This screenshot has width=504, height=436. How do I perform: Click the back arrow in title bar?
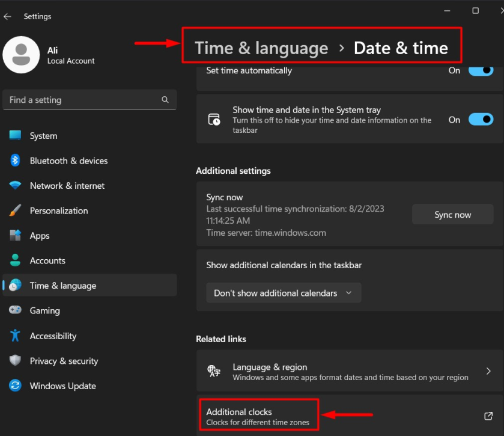click(x=8, y=17)
